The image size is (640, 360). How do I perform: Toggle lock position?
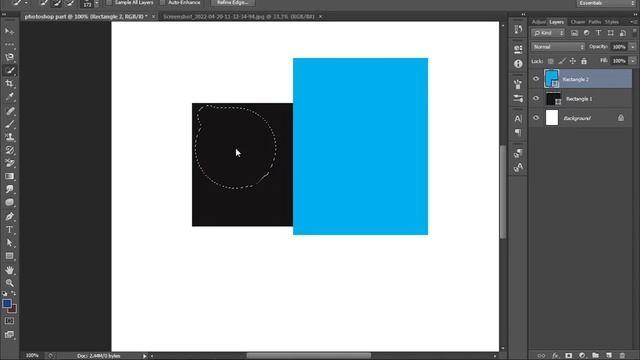(573, 61)
